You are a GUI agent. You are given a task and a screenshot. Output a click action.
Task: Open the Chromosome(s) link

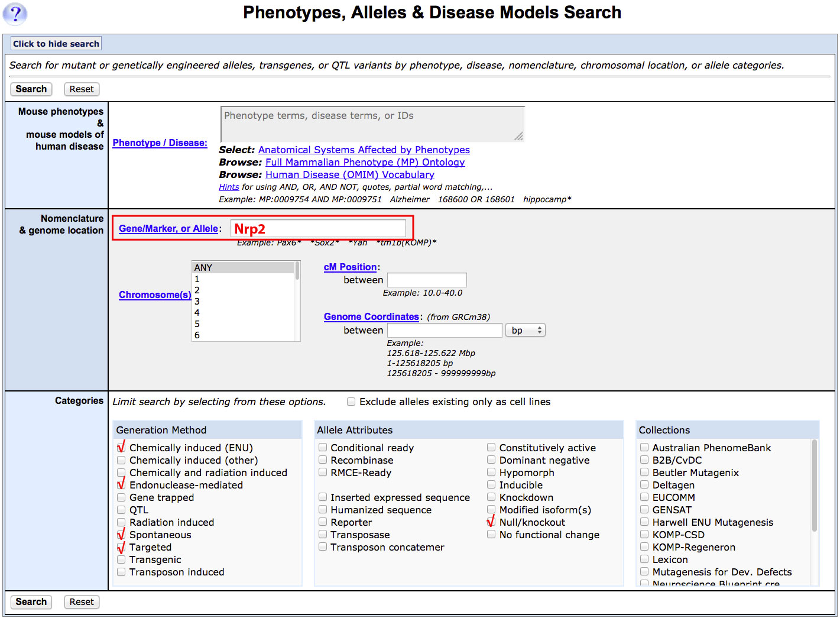155,295
